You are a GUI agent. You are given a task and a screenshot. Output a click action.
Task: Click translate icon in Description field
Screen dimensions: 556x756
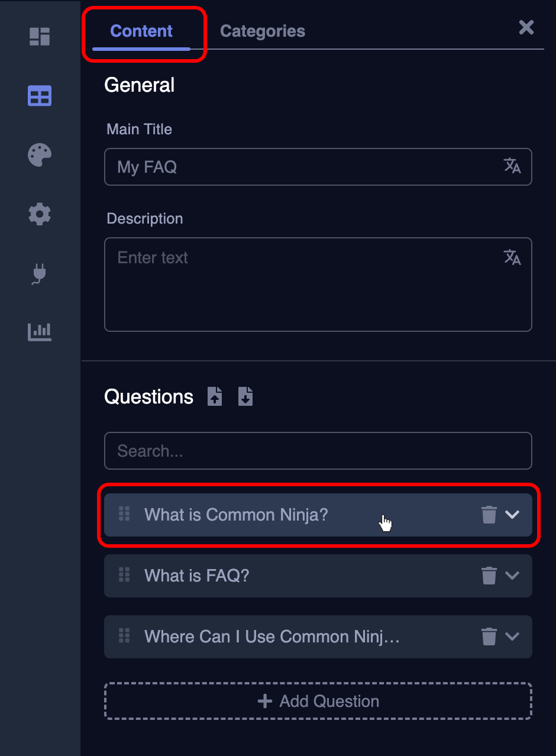click(512, 257)
